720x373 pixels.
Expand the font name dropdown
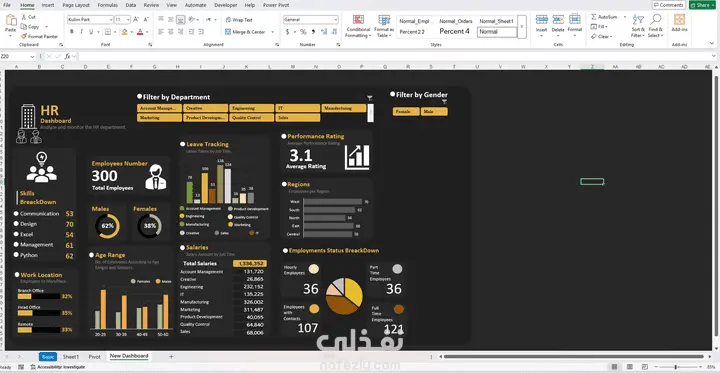(x=111, y=20)
